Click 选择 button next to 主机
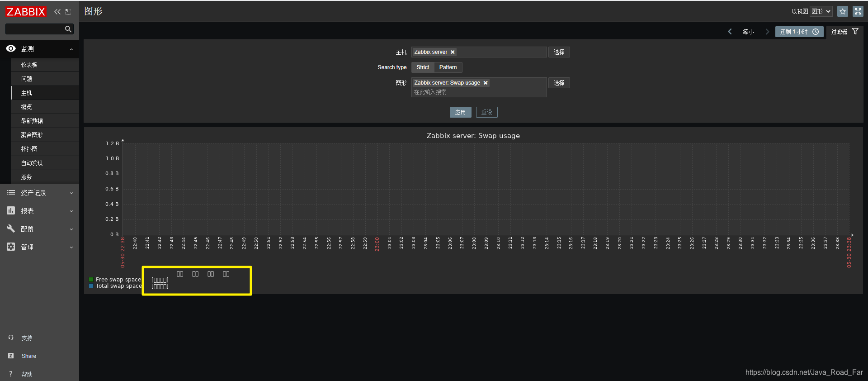The image size is (868, 381). tap(559, 52)
